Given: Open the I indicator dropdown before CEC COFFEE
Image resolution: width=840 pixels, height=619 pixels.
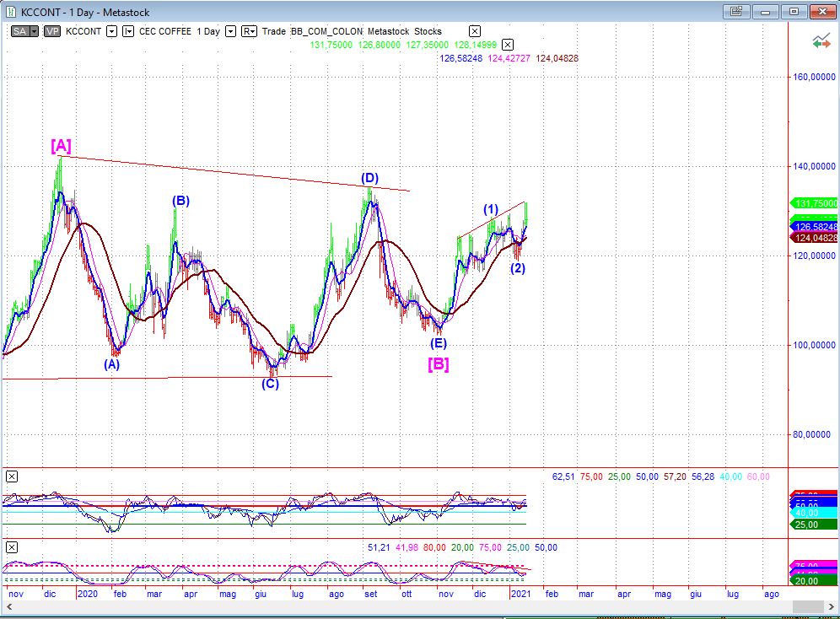Looking at the screenshot, I should (x=128, y=31).
